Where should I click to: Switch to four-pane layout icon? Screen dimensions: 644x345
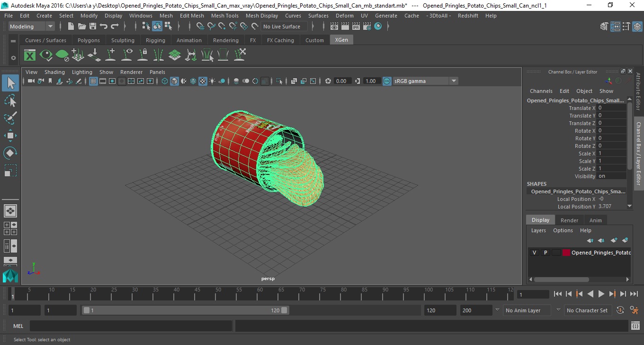(x=10, y=228)
